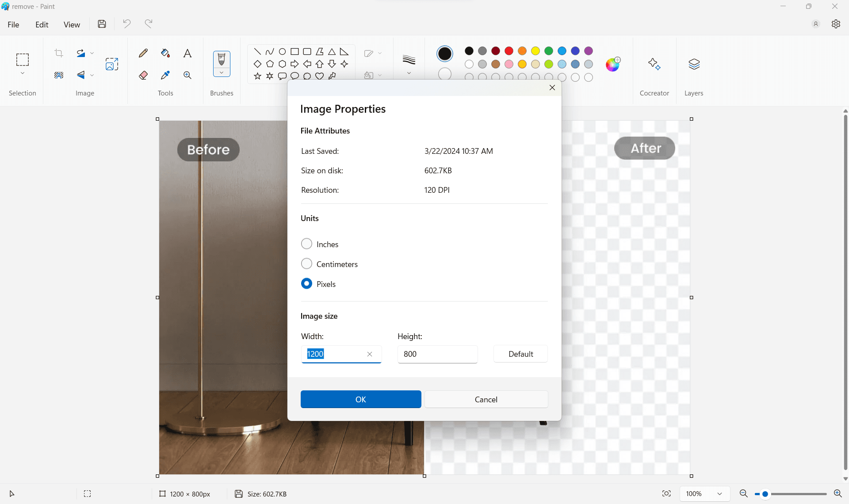
Task: Pick the yellow color swatch
Action: 535,51
